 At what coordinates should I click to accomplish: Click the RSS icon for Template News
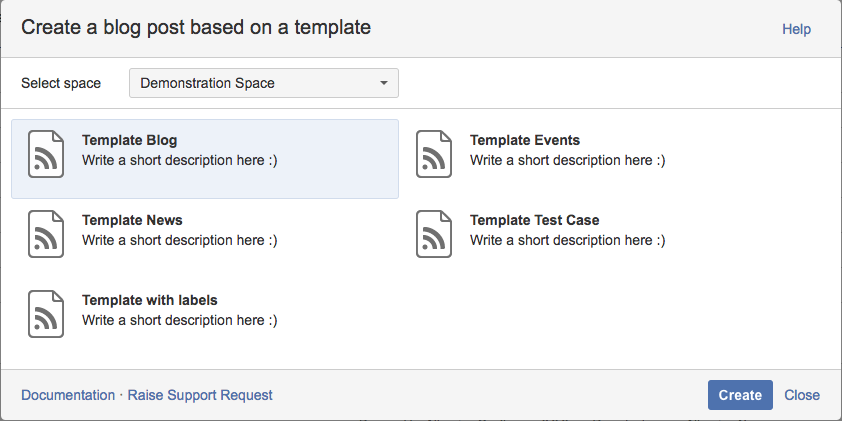(x=45, y=234)
